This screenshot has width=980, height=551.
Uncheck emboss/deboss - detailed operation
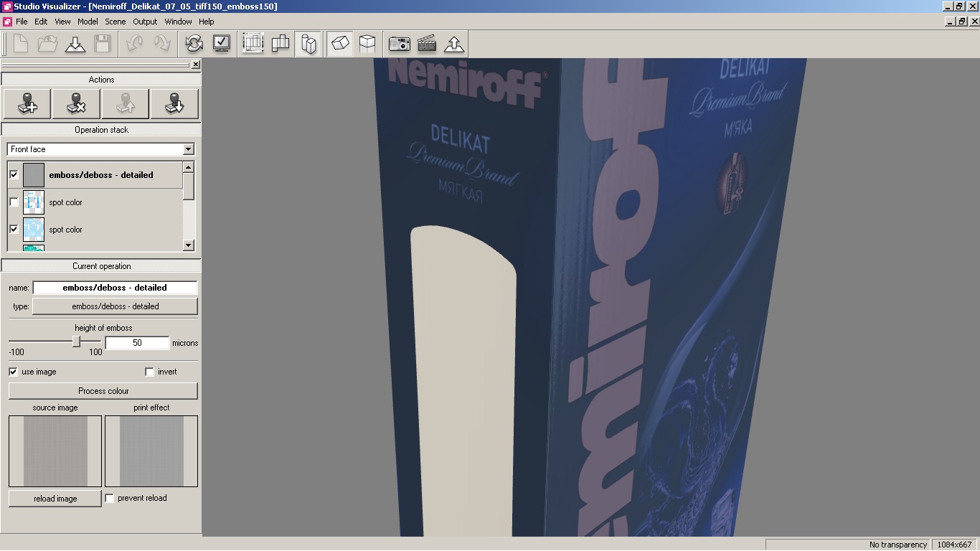point(14,174)
